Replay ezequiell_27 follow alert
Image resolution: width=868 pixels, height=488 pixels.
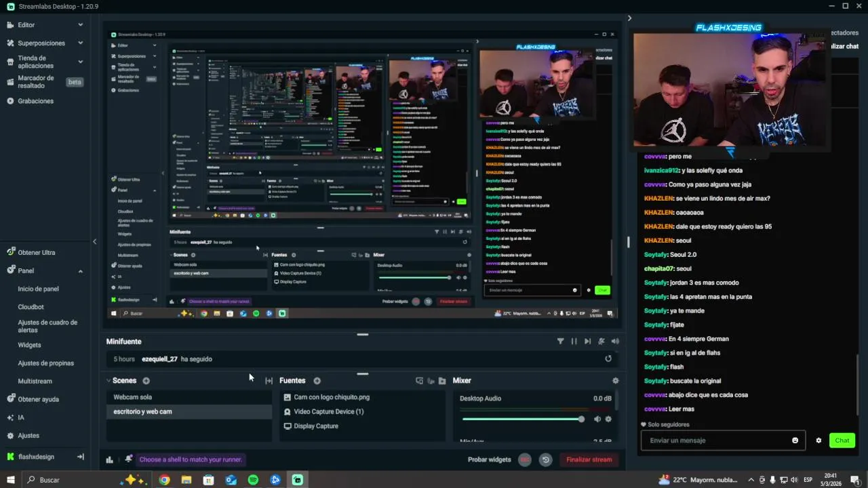click(608, 359)
